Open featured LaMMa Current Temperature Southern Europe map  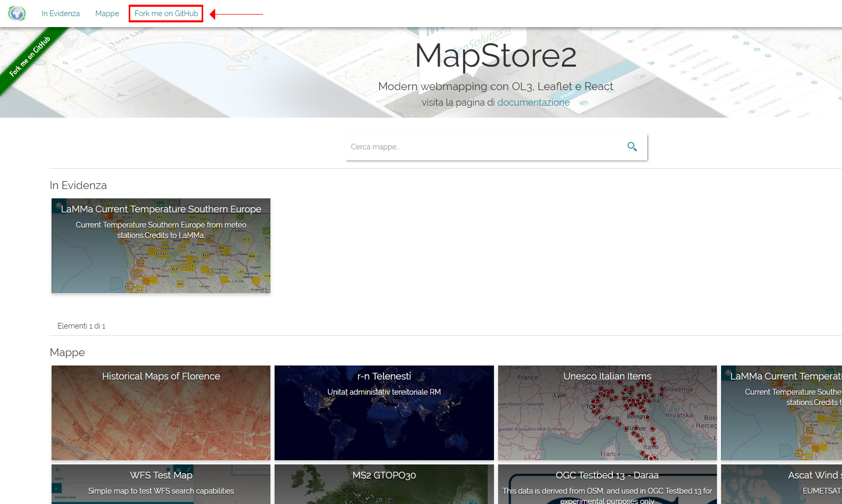161,246
